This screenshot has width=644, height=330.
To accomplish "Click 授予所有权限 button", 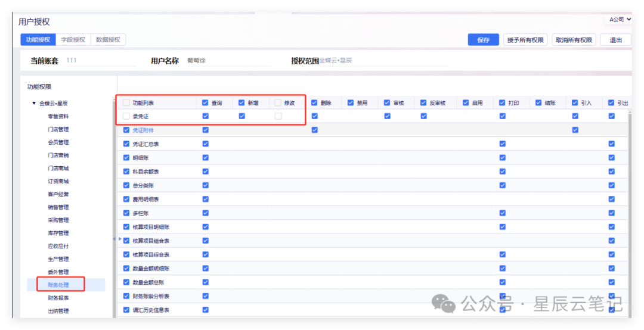I will pyautogui.click(x=525, y=40).
